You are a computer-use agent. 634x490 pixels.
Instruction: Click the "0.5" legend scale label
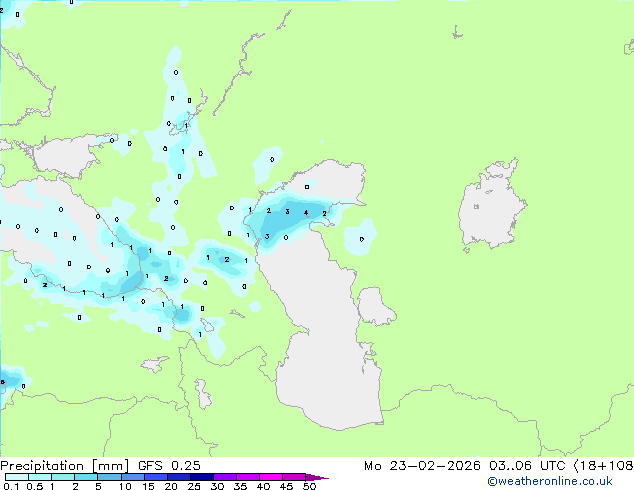[35, 486]
